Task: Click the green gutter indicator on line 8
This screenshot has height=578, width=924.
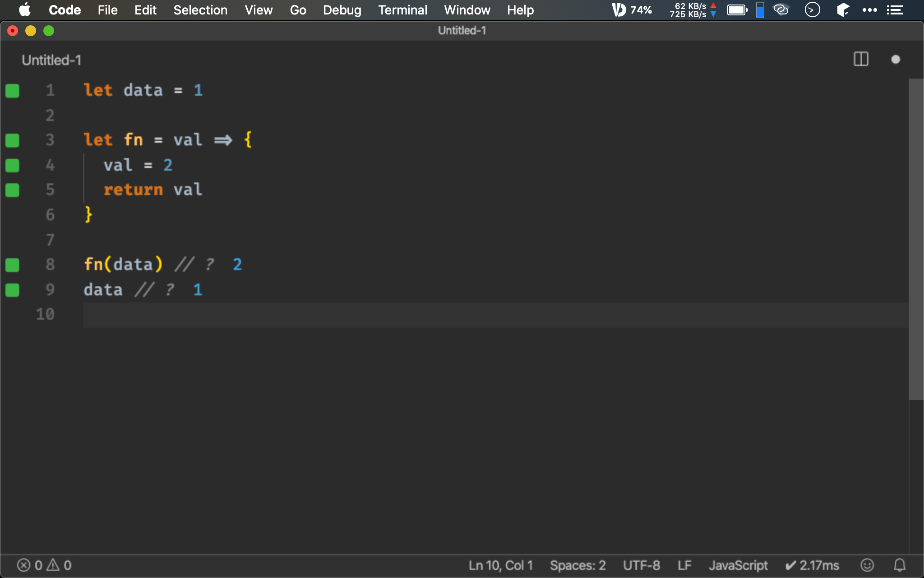Action: [12, 265]
